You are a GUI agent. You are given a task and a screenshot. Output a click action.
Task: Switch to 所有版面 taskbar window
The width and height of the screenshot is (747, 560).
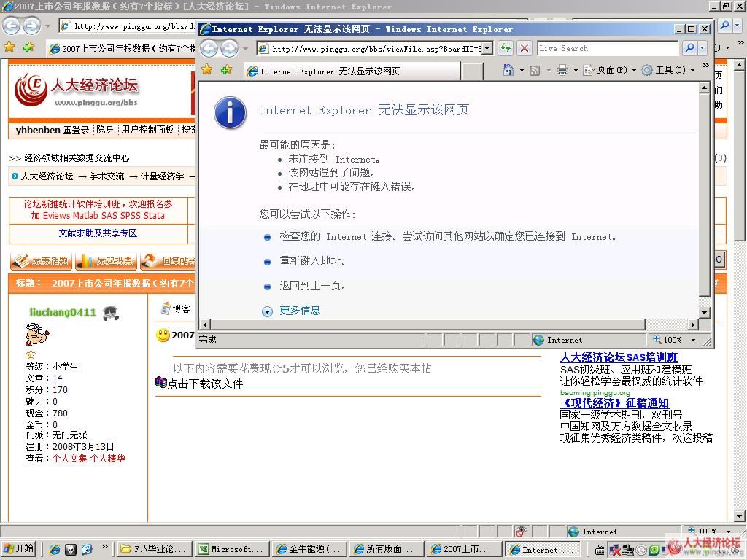387,549
